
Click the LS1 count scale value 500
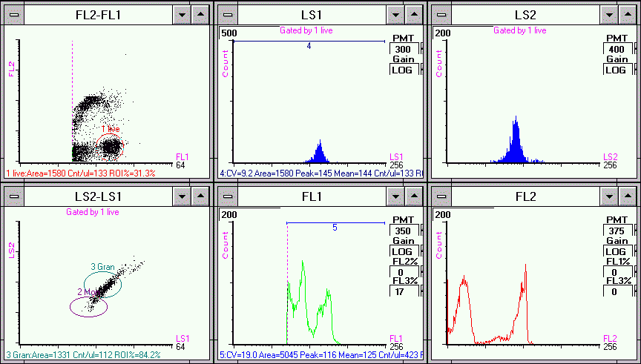click(x=229, y=33)
